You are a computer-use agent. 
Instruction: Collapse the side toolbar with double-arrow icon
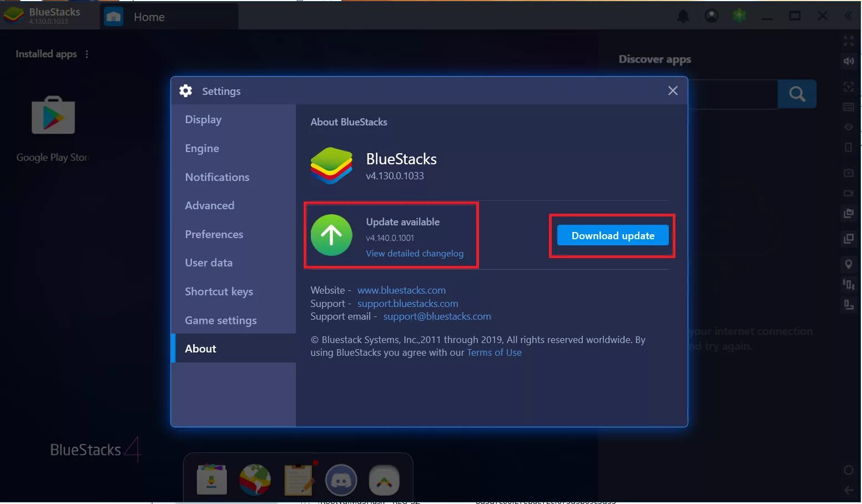tap(848, 16)
